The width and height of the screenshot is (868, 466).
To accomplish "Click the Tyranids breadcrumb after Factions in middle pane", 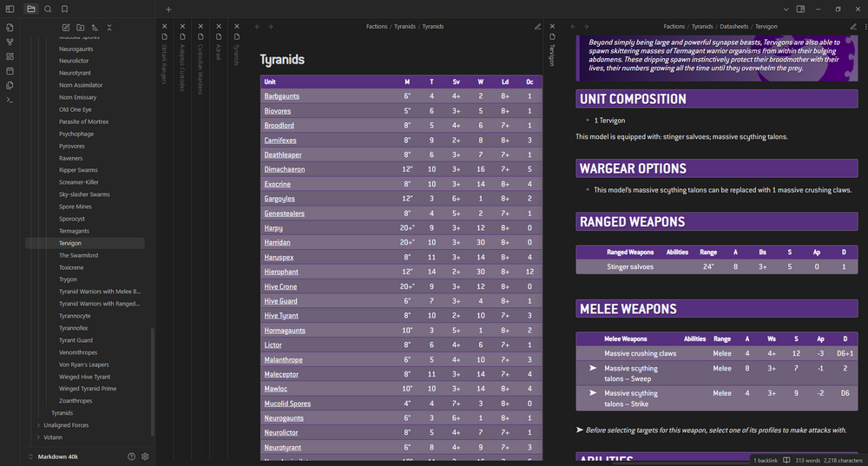I will [404, 27].
